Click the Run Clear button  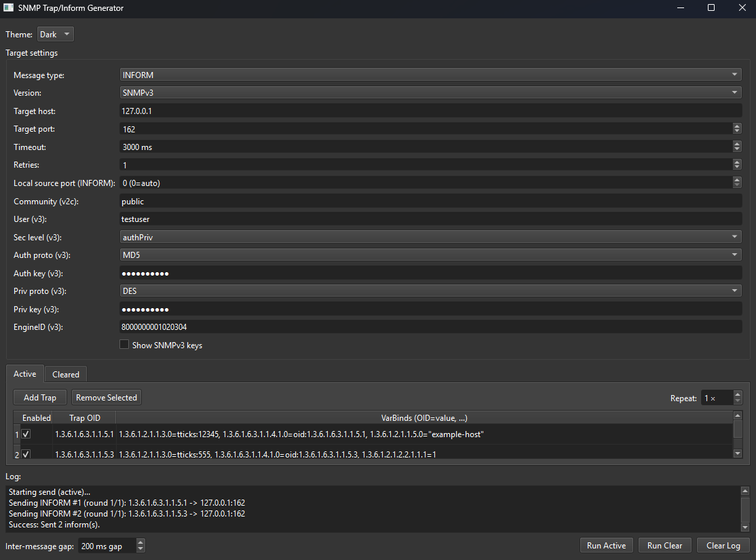pyautogui.click(x=664, y=545)
